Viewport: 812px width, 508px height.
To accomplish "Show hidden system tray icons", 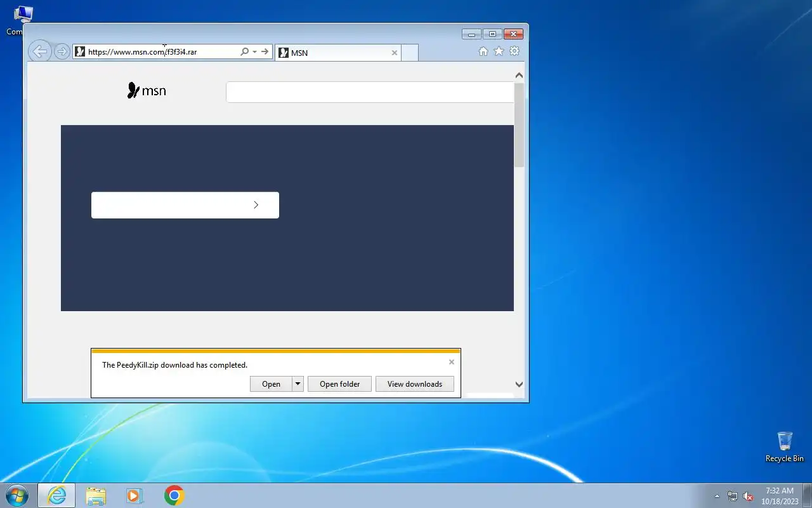I will point(717,496).
